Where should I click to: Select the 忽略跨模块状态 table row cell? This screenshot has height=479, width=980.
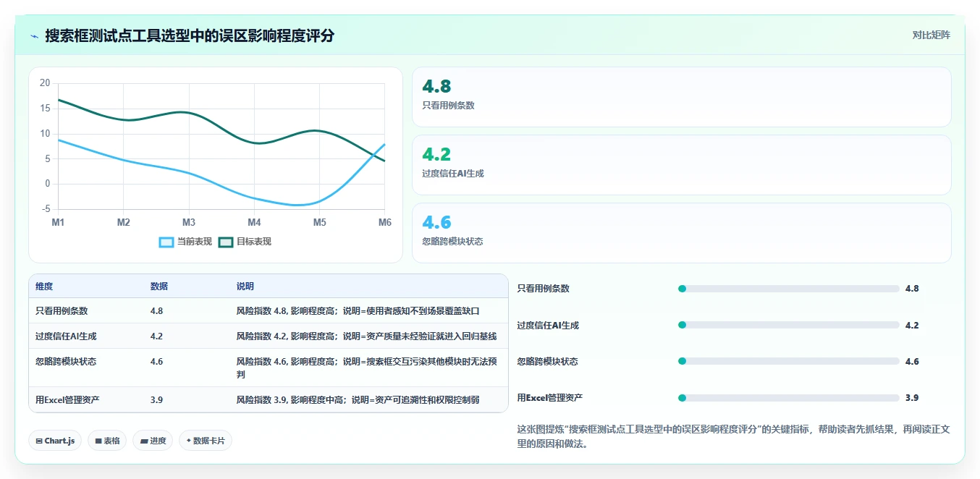click(x=66, y=362)
